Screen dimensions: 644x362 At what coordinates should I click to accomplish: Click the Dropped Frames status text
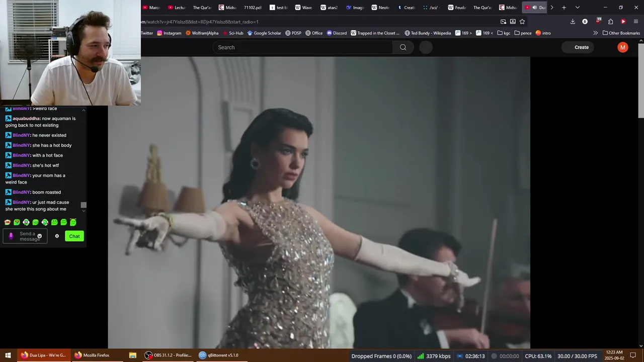point(381,356)
